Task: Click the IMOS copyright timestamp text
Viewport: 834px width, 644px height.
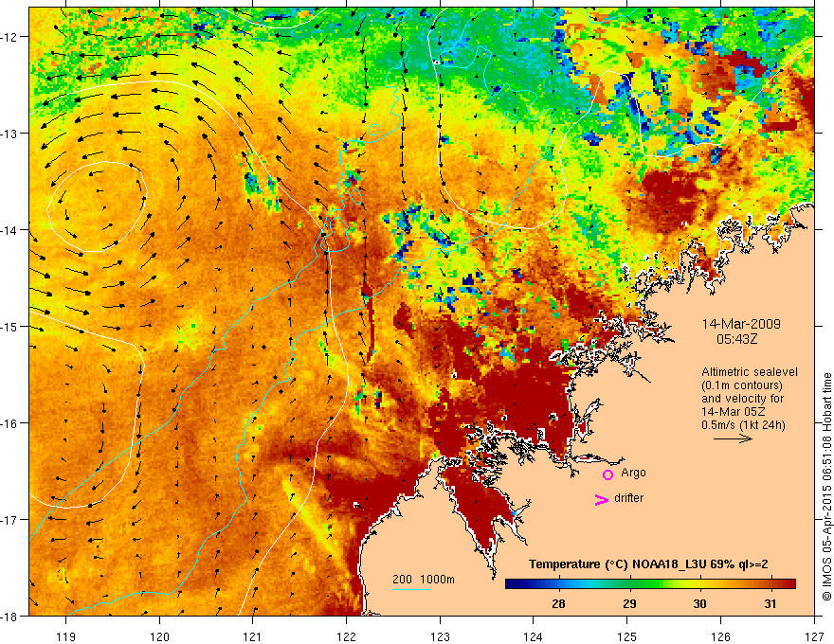Action: point(826,486)
